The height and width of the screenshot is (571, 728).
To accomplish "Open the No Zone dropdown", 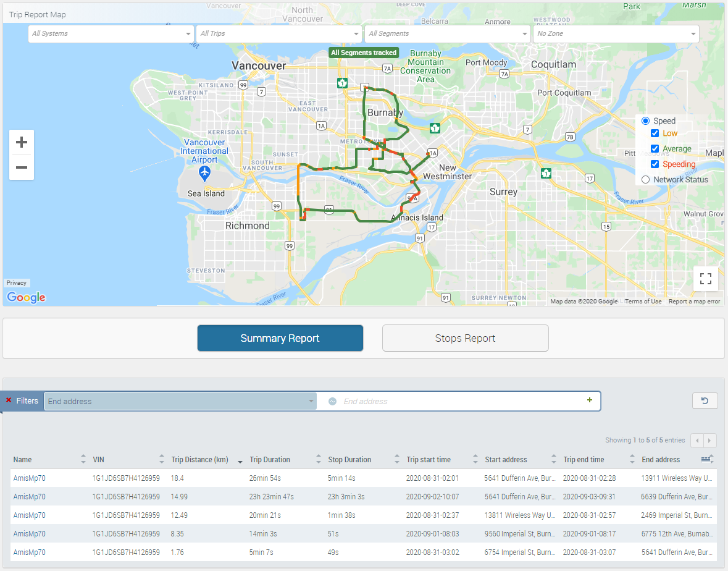I will tap(616, 34).
